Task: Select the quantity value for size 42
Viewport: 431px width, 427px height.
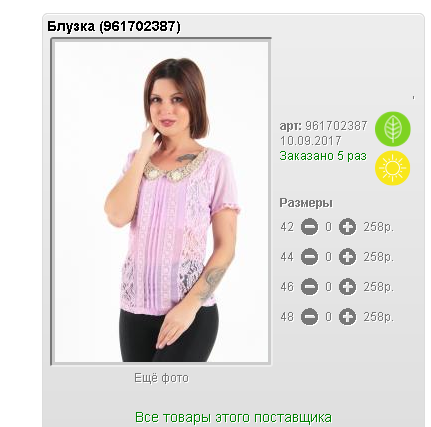Action: [x=328, y=227]
